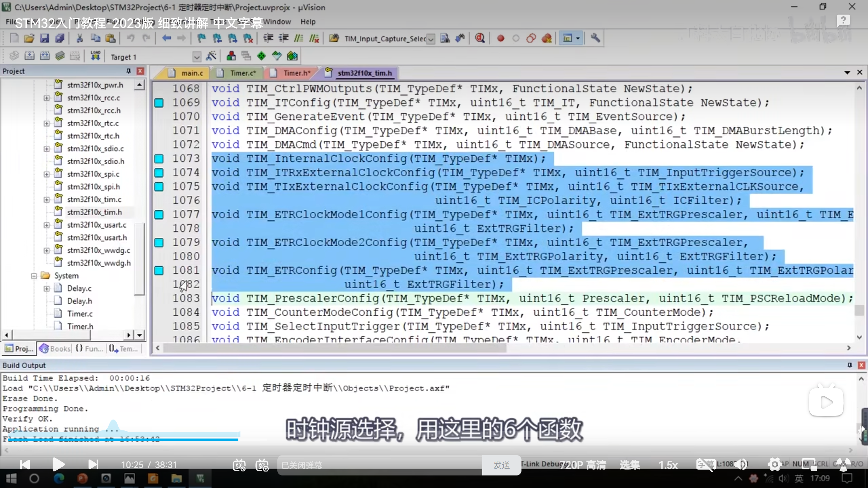Toggle the Project panel pin icon
This screenshot has width=868, height=488.
tap(129, 71)
